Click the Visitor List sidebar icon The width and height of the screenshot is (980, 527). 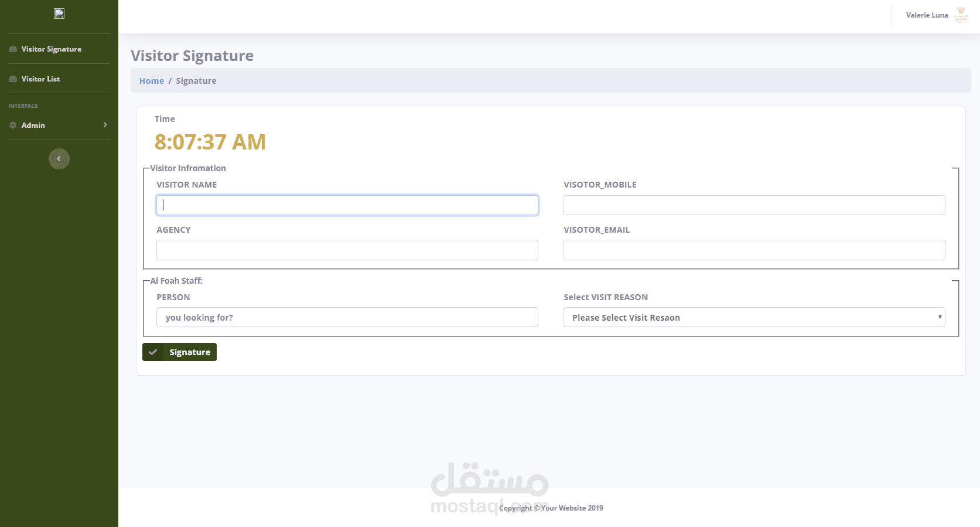click(13, 79)
